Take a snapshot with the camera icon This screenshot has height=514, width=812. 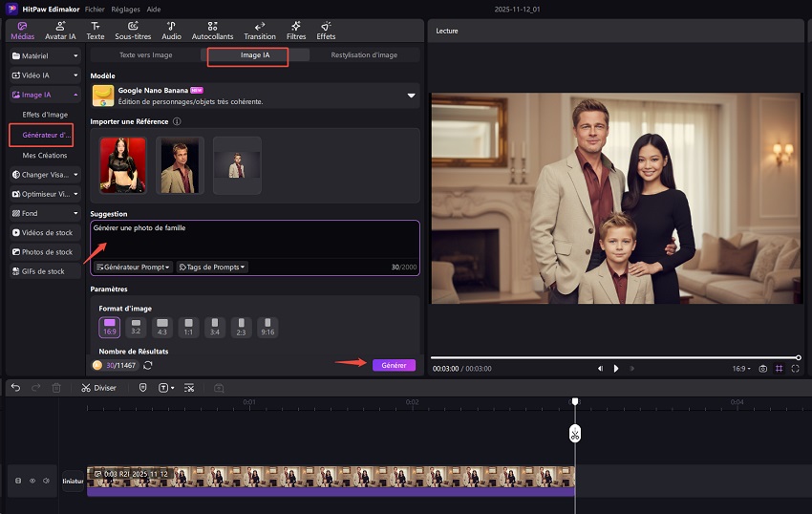[762, 368]
